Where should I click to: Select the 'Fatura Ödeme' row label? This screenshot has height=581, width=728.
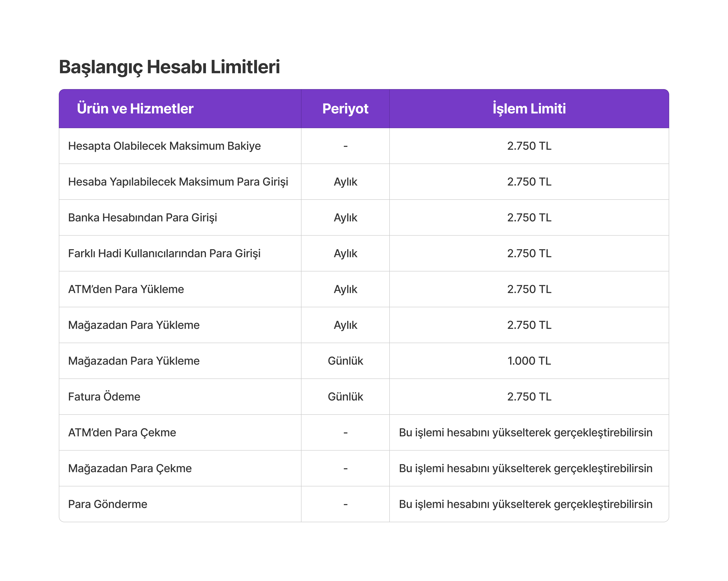coord(104,396)
